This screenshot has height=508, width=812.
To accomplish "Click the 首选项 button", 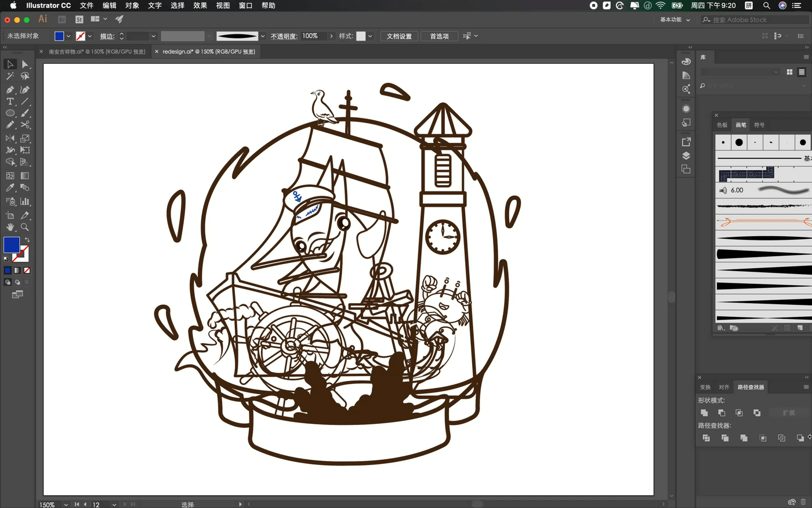I will (439, 35).
